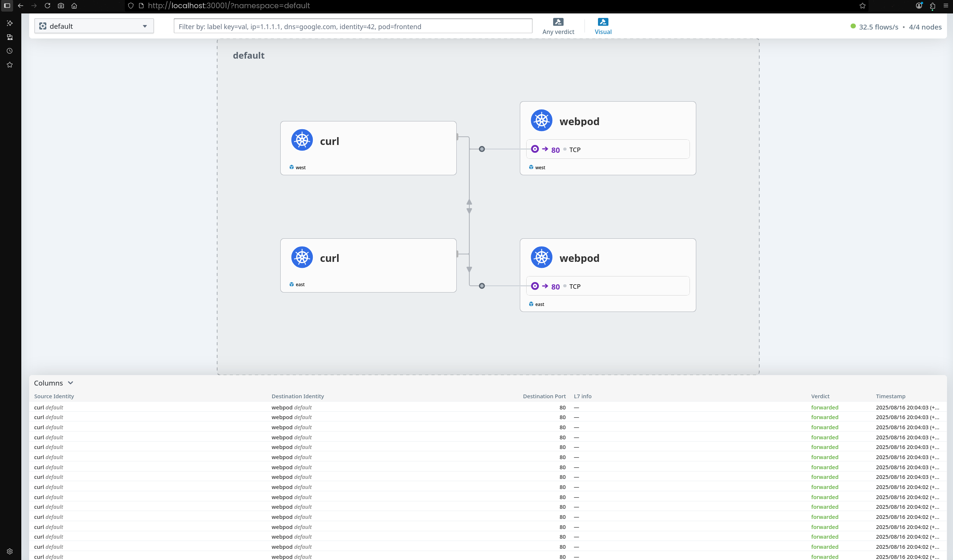The width and height of the screenshot is (953, 560).
Task: Select the curl east service card icon
Action: [302, 257]
